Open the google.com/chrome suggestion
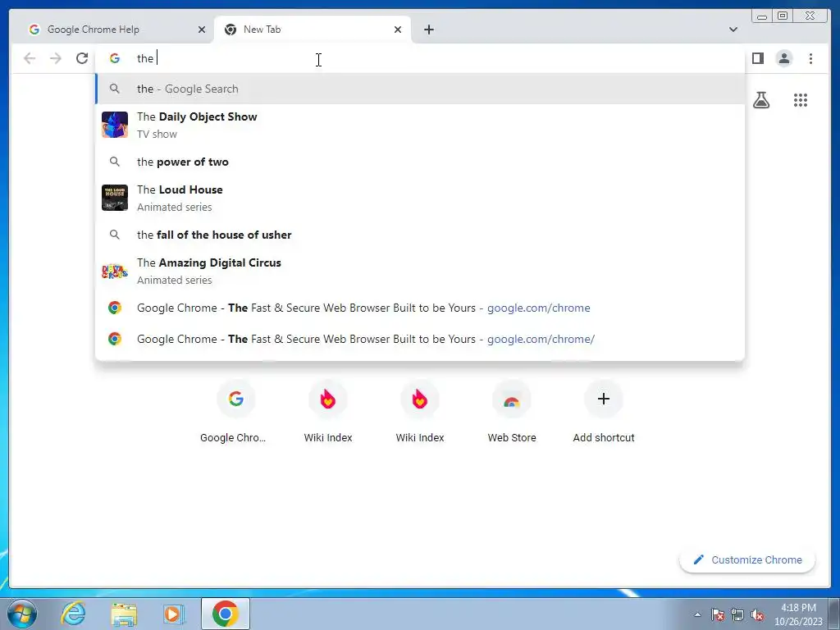Viewport: 840px width, 630px height. point(420,308)
